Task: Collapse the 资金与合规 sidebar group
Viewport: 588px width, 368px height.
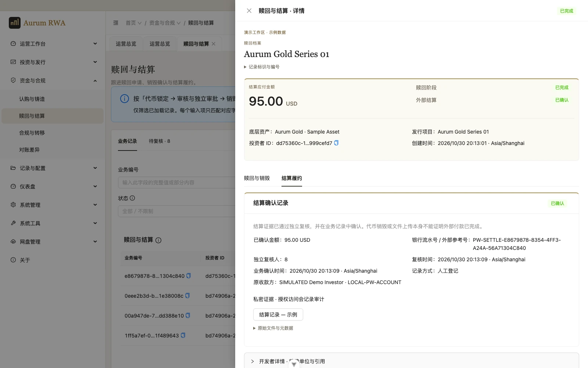Action: pos(95,81)
